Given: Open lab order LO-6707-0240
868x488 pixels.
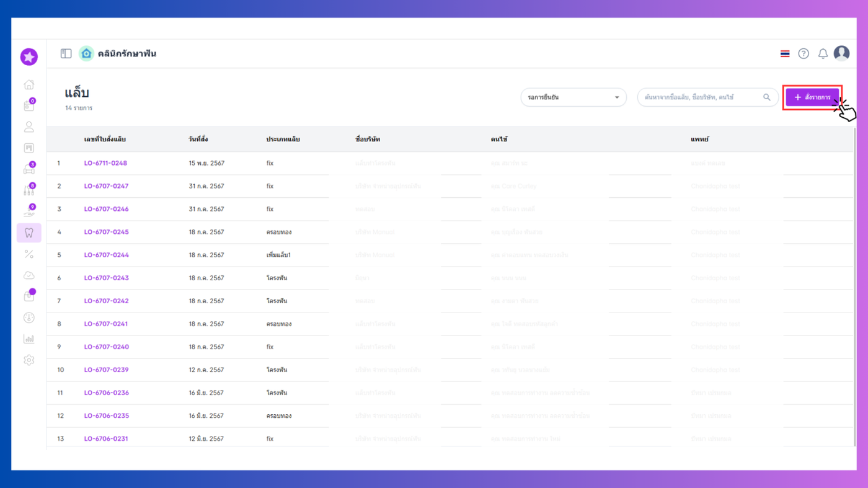Looking at the screenshot, I should pyautogui.click(x=106, y=347).
